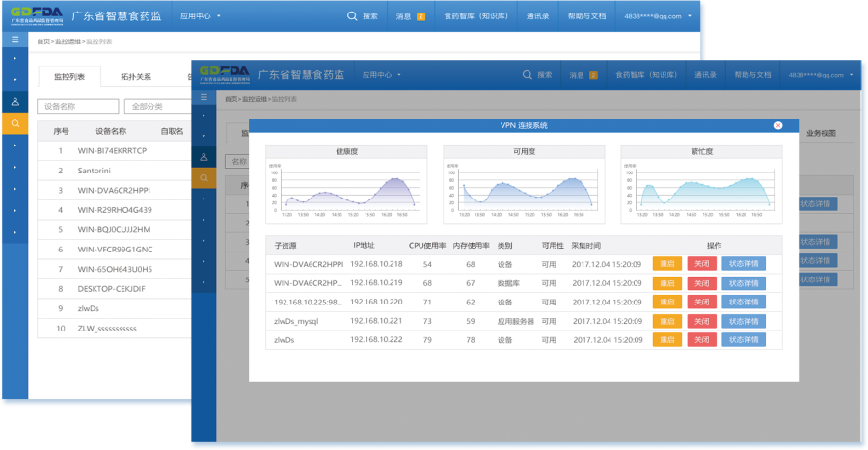Click the GDFDA logo in the back window
Image resolution: width=868 pixels, height=450 pixels.
click(37, 16)
